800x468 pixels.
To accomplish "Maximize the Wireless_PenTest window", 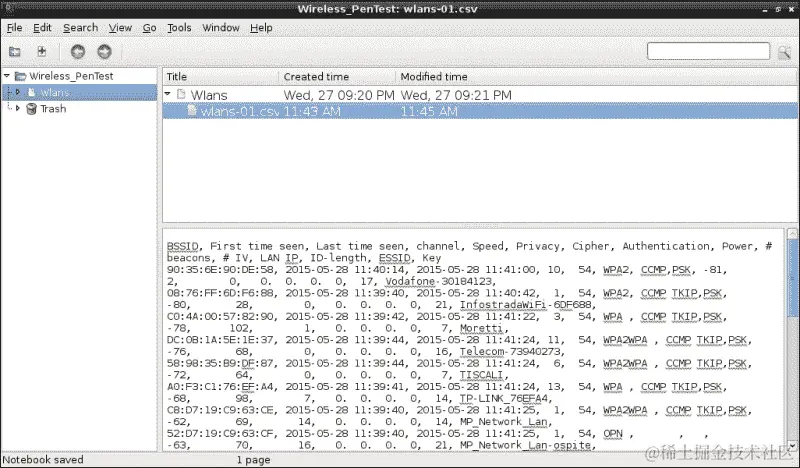I will 778,9.
